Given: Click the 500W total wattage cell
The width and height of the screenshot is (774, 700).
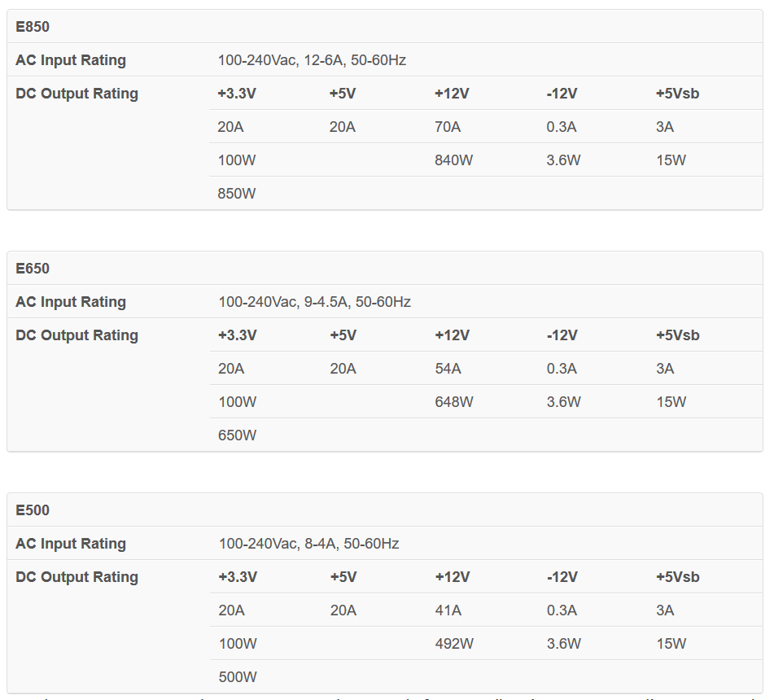Looking at the screenshot, I should (x=238, y=677).
